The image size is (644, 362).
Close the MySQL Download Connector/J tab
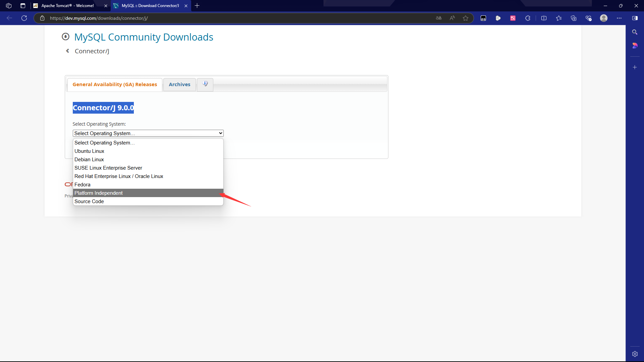tap(186, 6)
